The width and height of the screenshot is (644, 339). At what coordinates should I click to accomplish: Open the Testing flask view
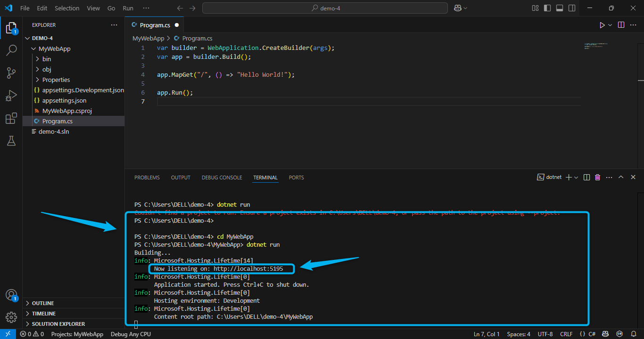(x=11, y=140)
